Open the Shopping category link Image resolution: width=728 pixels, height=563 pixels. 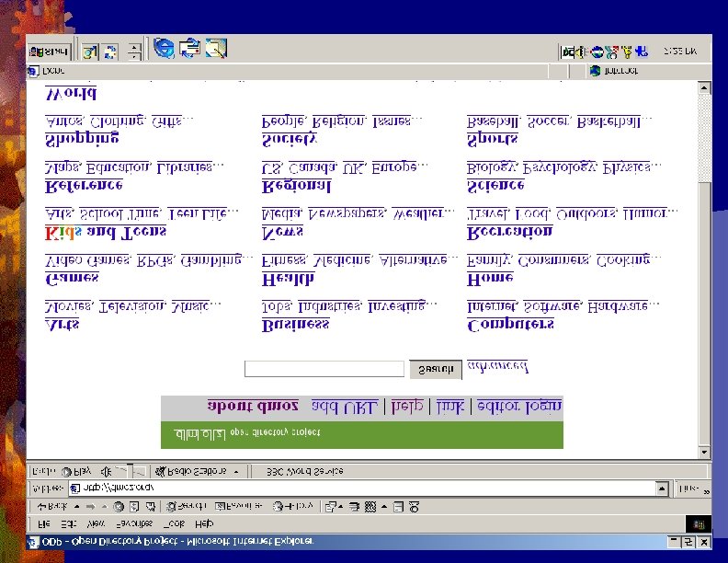[82, 140]
